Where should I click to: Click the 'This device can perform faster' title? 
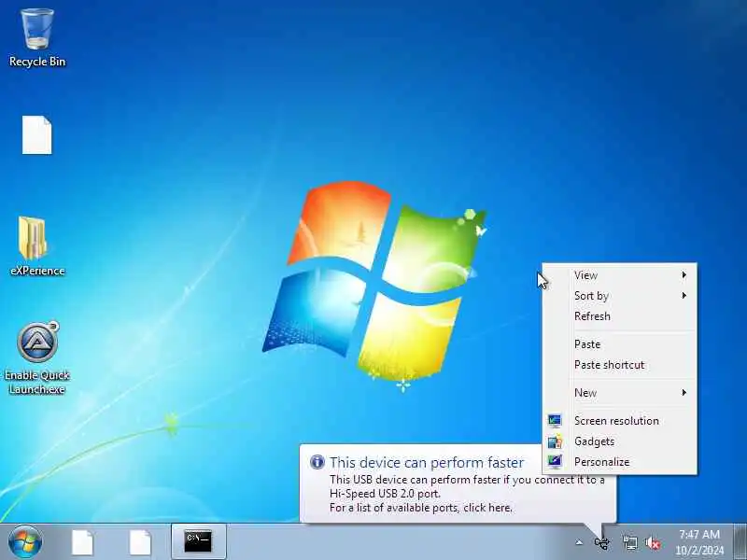click(x=427, y=462)
